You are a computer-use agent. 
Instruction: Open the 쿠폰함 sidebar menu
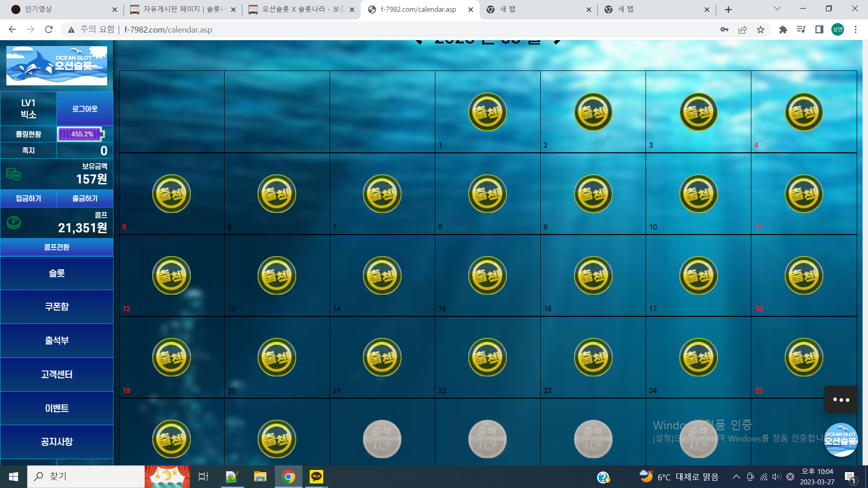[57, 307]
